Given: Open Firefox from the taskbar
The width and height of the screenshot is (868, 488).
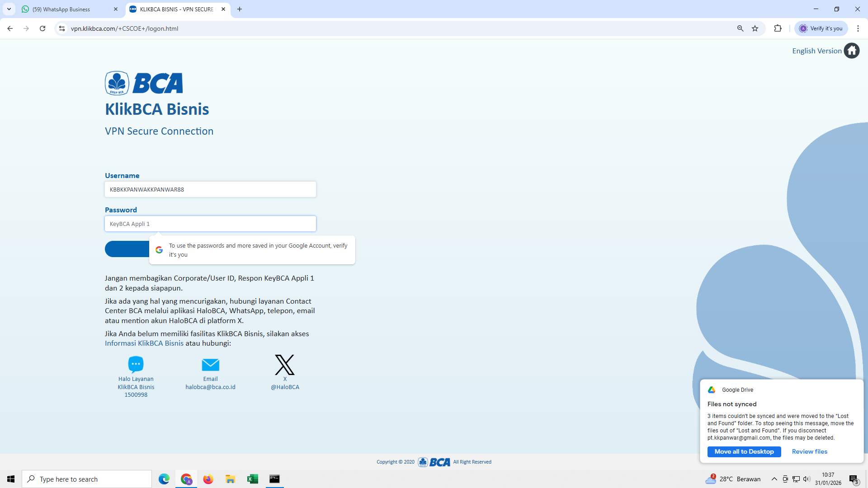Looking at the screenshot, I should tap(208, 479).
